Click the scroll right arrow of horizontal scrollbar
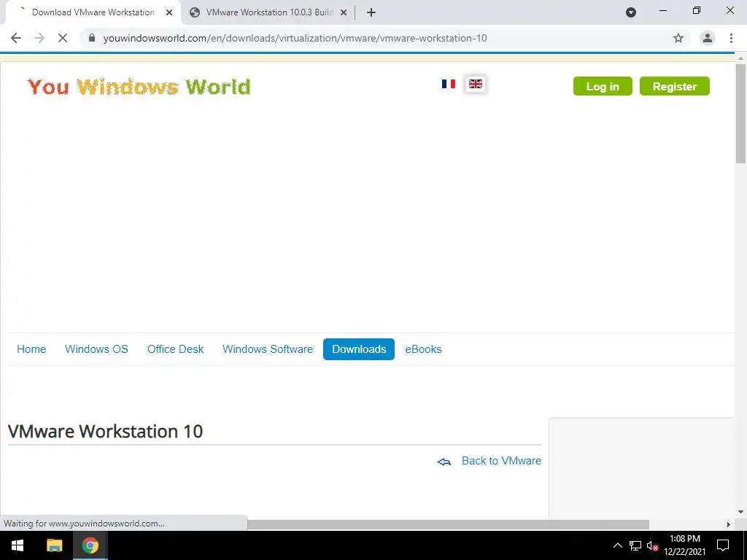The width and height of the screenshot is (747, 560). coord(729,524)
